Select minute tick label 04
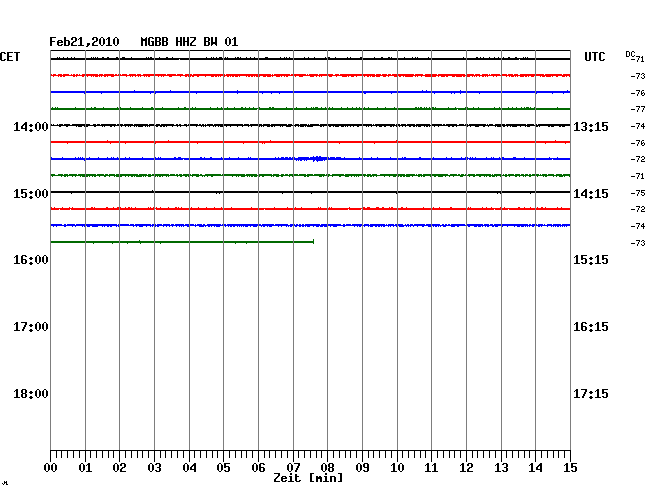 [189, 468]
